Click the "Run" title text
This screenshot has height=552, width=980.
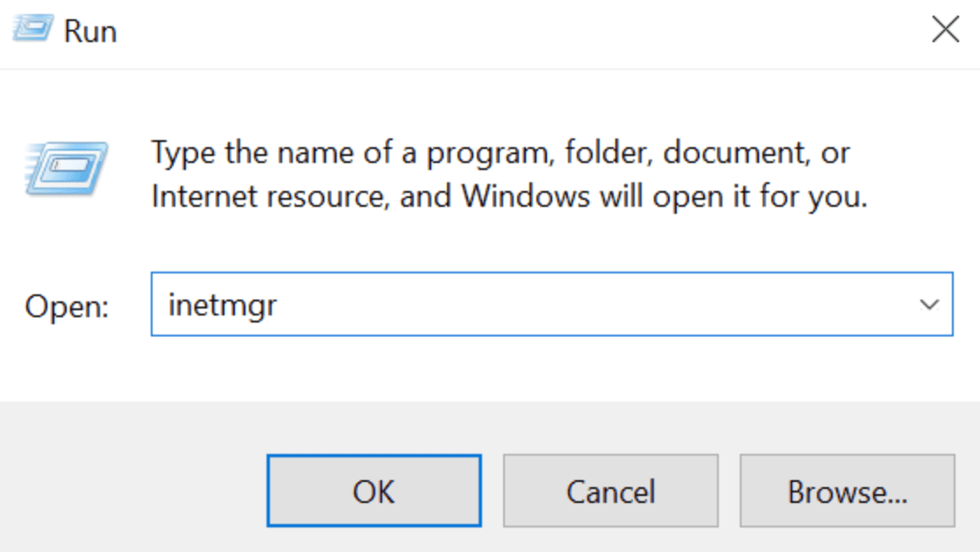coord(90,32)
